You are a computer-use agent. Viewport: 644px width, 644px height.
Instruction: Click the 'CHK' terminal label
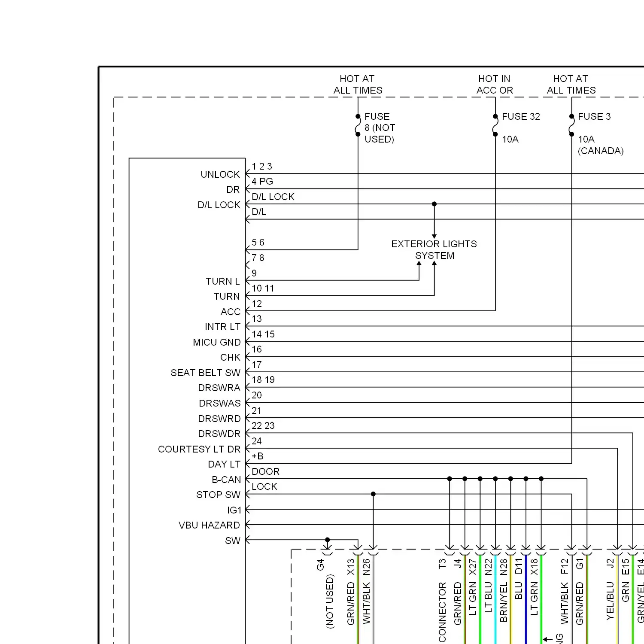tap(230, 357)
